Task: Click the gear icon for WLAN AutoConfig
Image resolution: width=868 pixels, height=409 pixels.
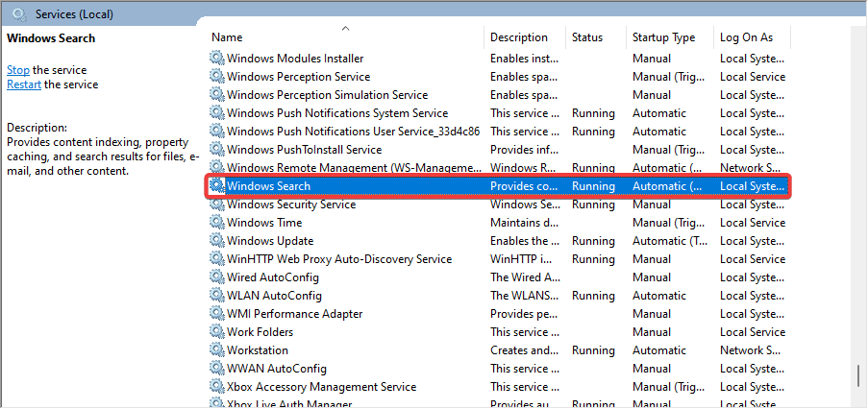Action: [216, 295]
